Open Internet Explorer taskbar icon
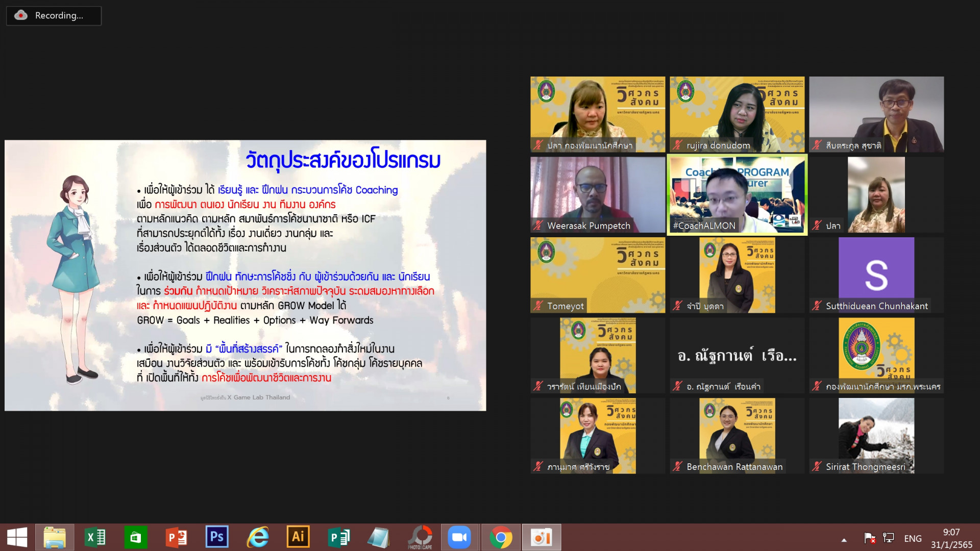The height and width of the screenshot is (551, 980). pos(258,537)
